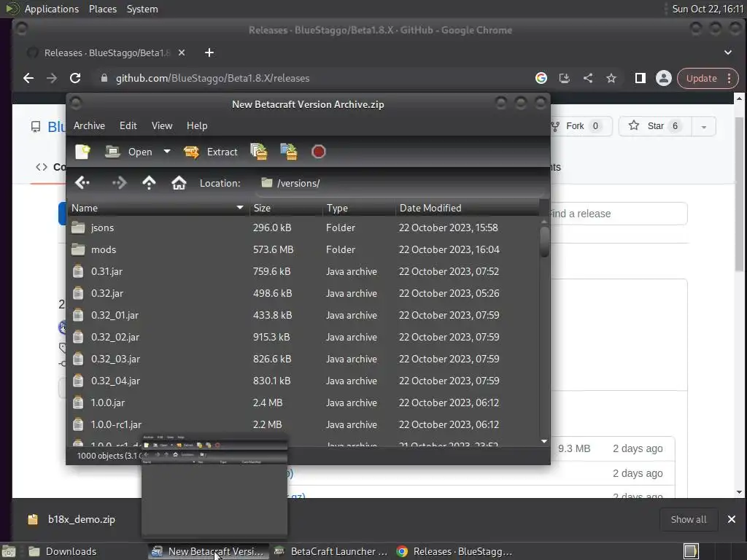747x560 pixels.
Task: Open a new Chrome tab
Action: [209, 52]
